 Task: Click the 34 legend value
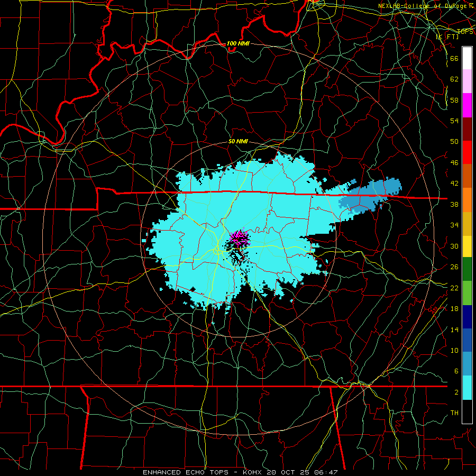[454, 225]
